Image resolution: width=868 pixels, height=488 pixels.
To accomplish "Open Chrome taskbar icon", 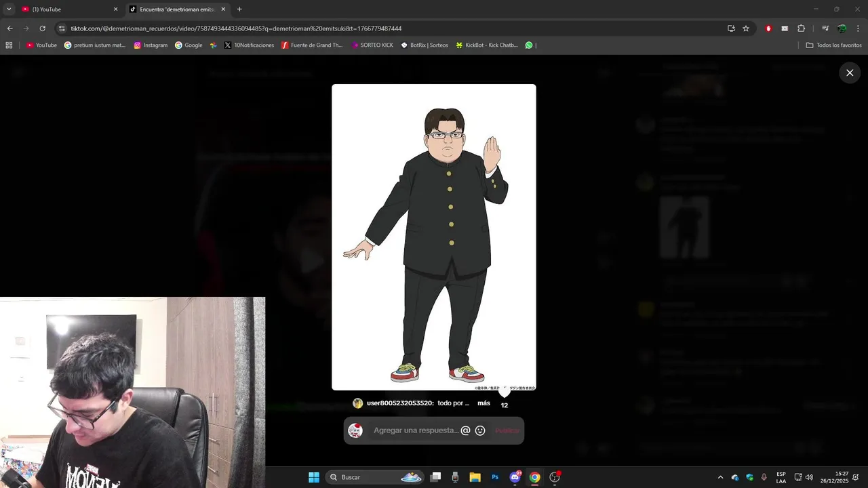I will (x=534, y=477).
